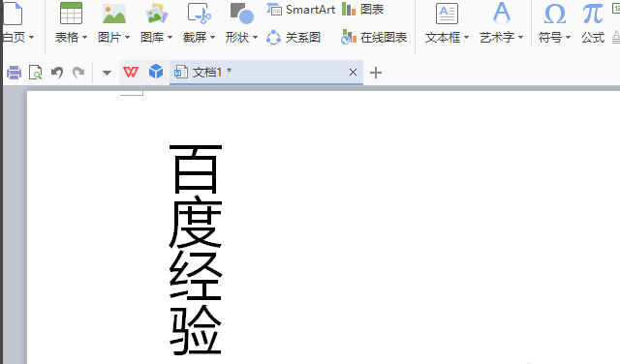Click the character 百 in the document
620x364 pixels.
(x=196, y=169)
